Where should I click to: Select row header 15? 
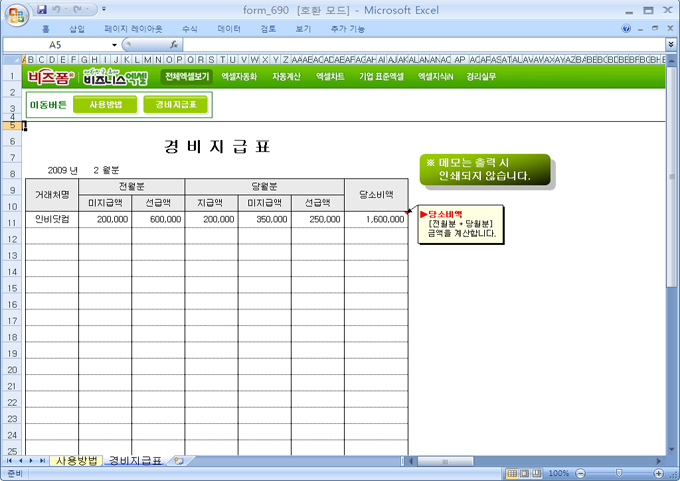(12, 288)
